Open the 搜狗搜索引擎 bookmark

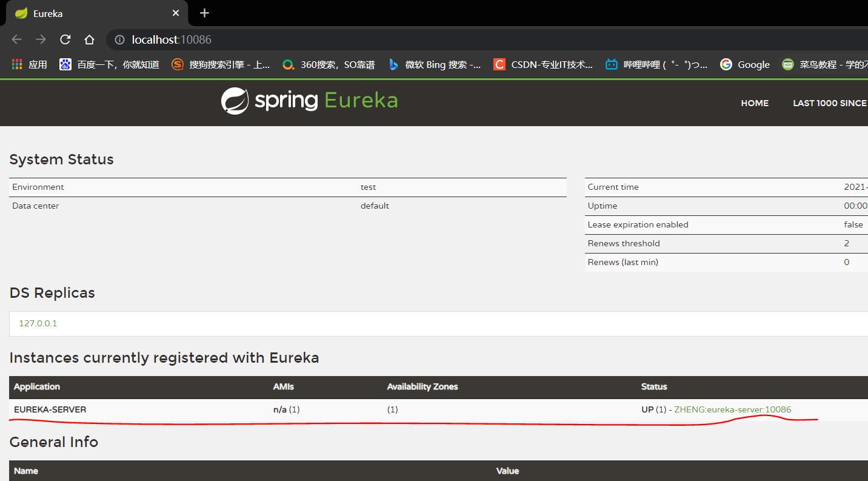(x=221, y=64)
